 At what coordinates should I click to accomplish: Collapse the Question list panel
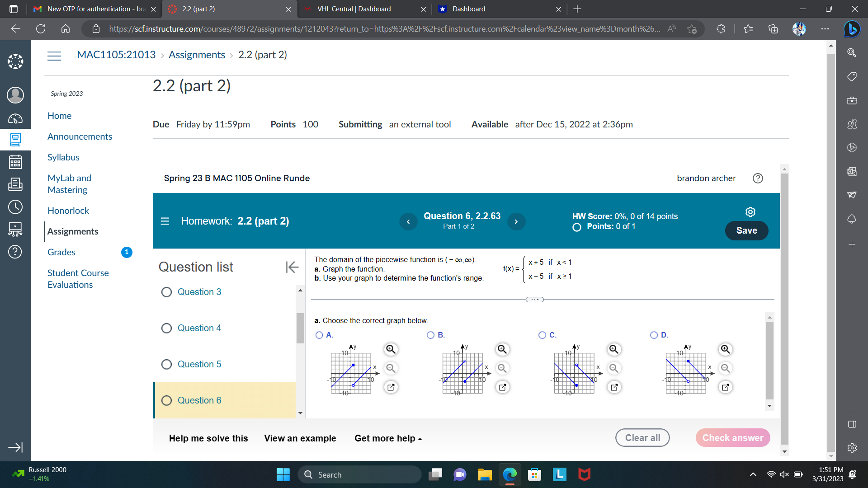tap(292, 267)
